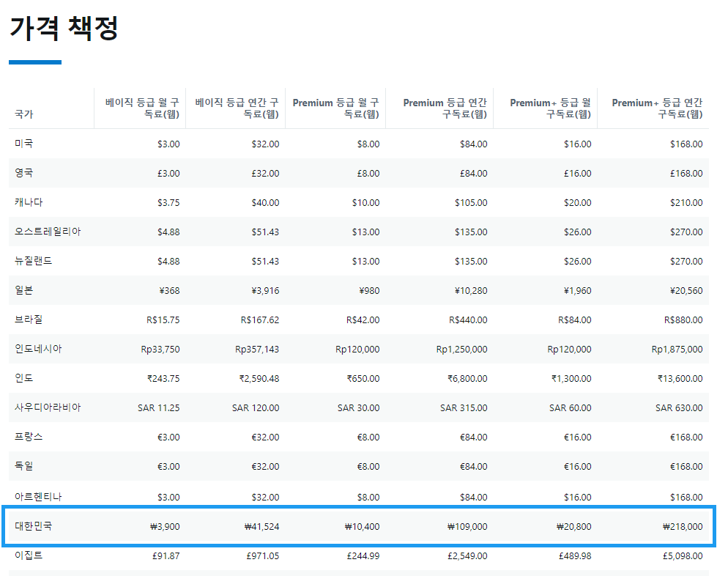The width and height of the screenshot is (728, 576).
Task: Click the £5,098.00 cell in 이집트 row
Action: (683, 555)
